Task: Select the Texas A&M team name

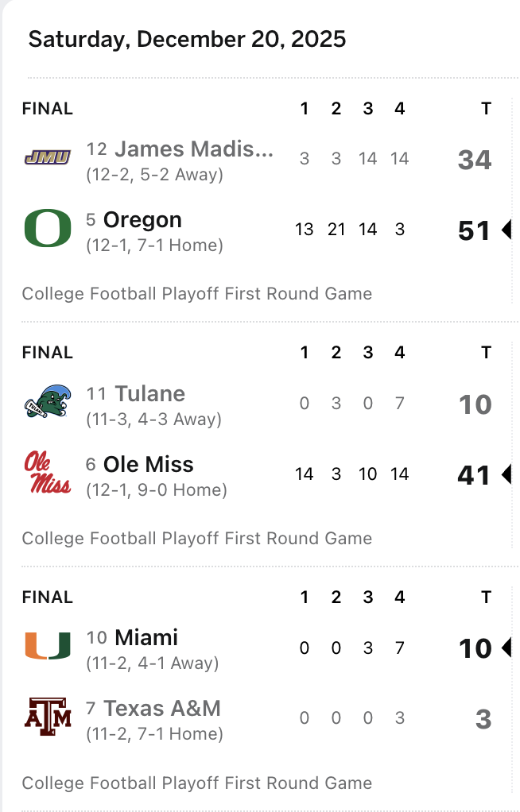Action: pos(162,709)
